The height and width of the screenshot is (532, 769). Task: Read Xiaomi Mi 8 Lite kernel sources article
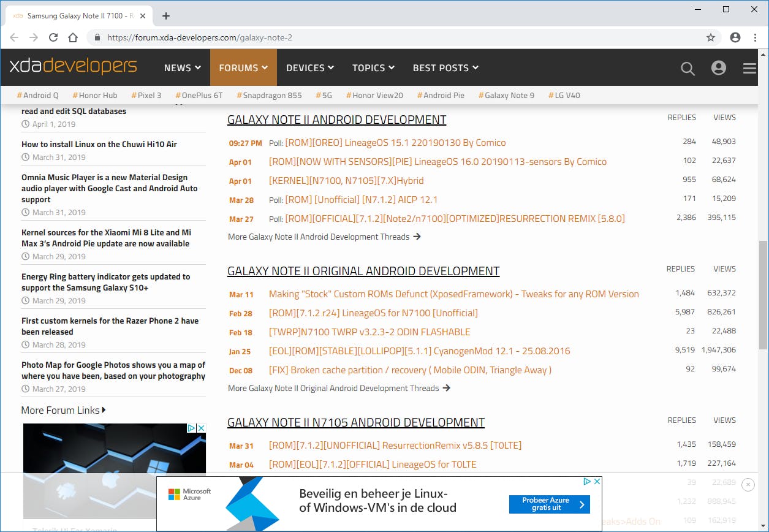click(x=106, y=238)
